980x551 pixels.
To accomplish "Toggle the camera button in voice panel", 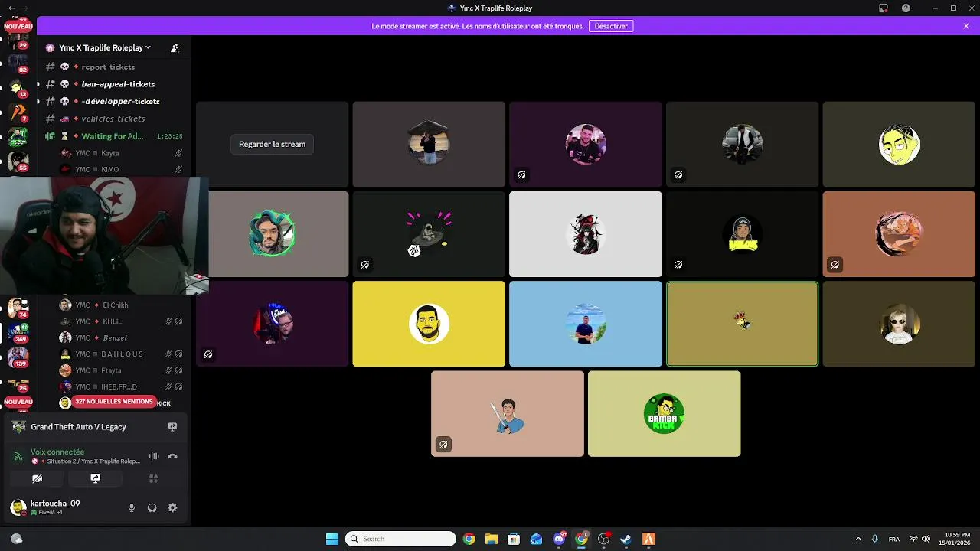I will (37, 478).
